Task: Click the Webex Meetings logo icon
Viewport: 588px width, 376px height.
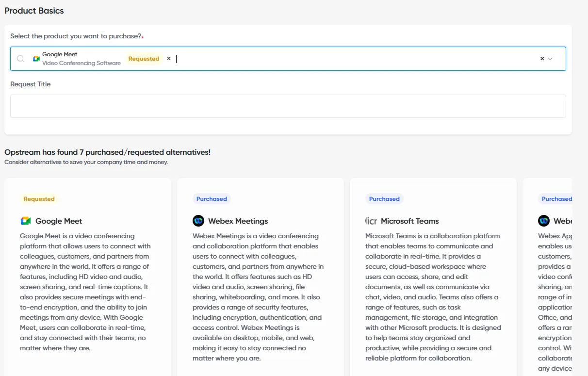Action: tap(198, 221)
